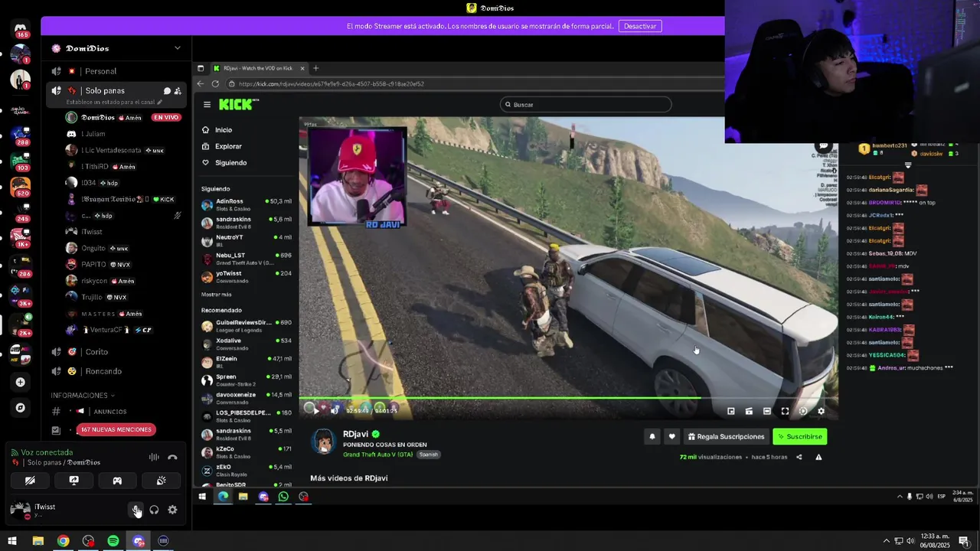Open the Kick hamburger menu
Screen dimensions: 980x551
pos(207,105)
